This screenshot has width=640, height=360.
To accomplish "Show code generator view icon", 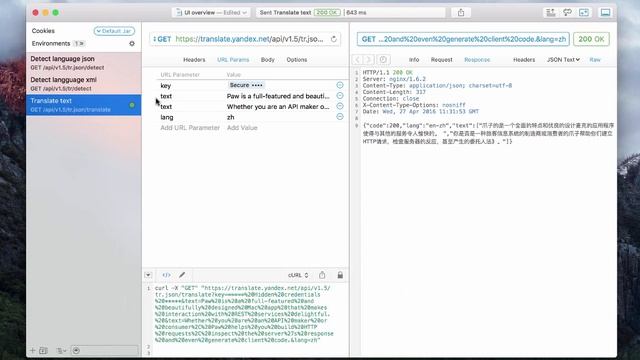I will pos(167,275).
